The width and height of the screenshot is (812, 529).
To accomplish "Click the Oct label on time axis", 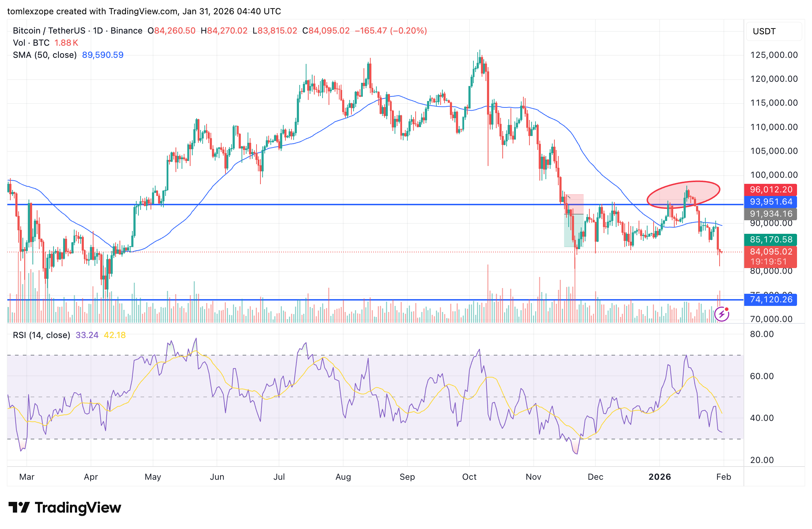I will 469,477.
